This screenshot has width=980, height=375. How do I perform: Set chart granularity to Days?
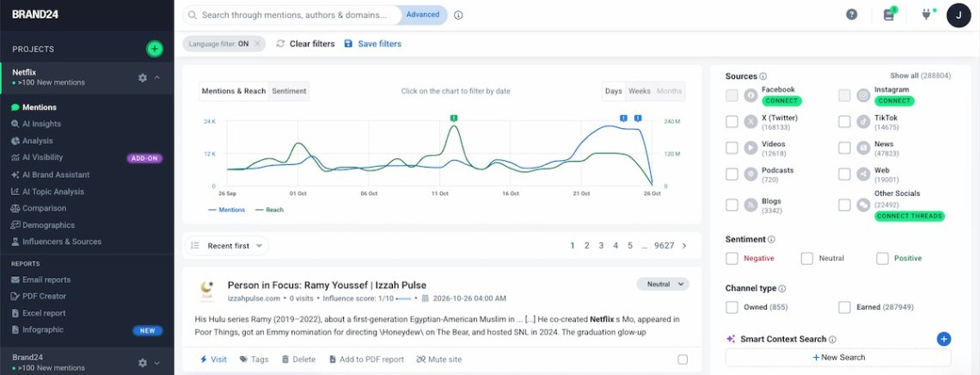[614, 90]
